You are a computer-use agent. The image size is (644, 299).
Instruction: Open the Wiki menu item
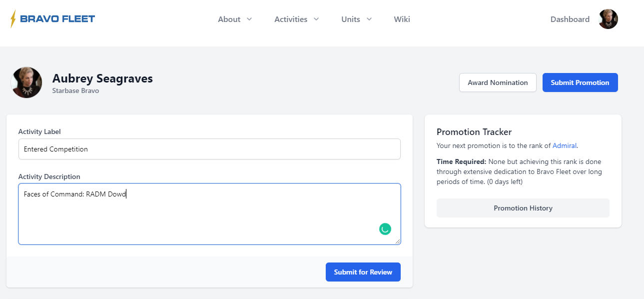click(402, 19)
